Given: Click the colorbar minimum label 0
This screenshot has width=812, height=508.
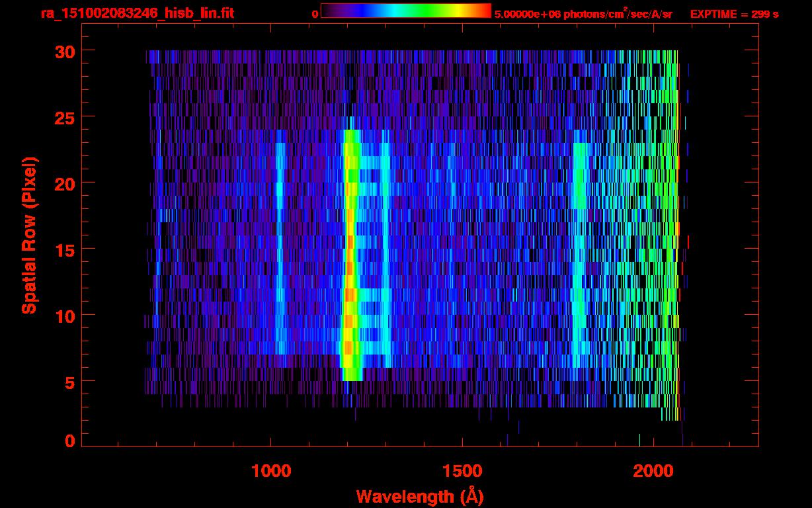Looking at the screenshot, I should 315,14.
